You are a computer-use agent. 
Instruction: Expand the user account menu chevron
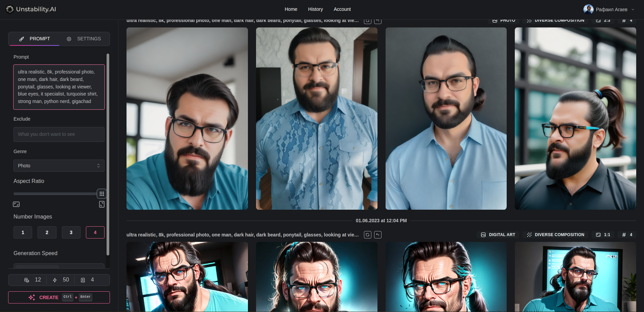click(x=633, y=9)
